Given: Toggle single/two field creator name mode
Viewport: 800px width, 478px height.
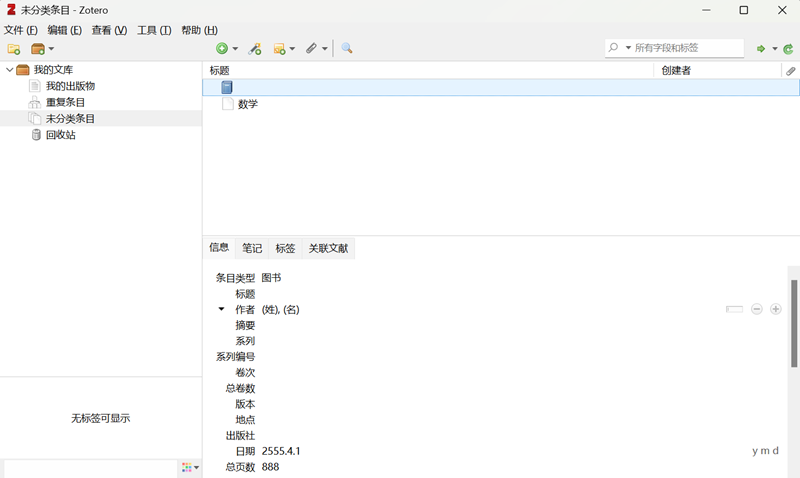Looking at the screenshot, I should (735, 309).
